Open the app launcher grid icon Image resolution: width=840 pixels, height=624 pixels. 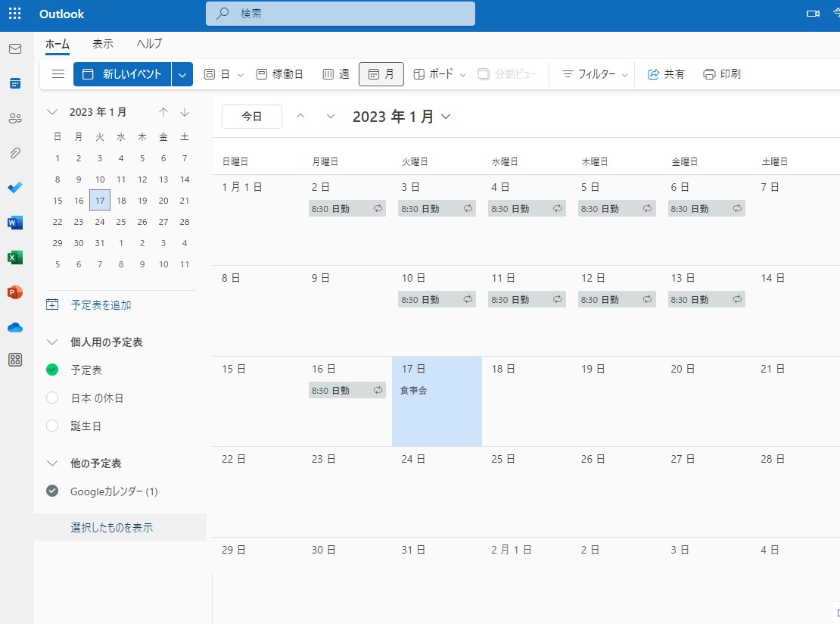tap(15, 14)
